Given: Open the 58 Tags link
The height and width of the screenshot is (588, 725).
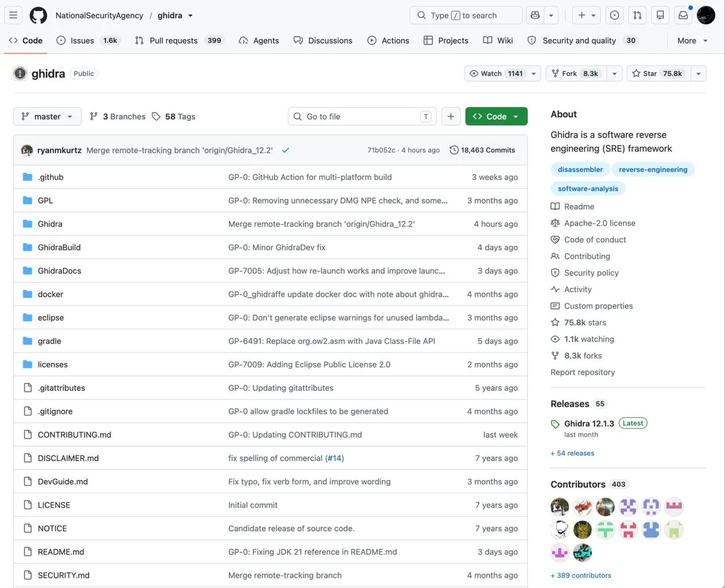Looking at the screenshot, I should point(173,117).
